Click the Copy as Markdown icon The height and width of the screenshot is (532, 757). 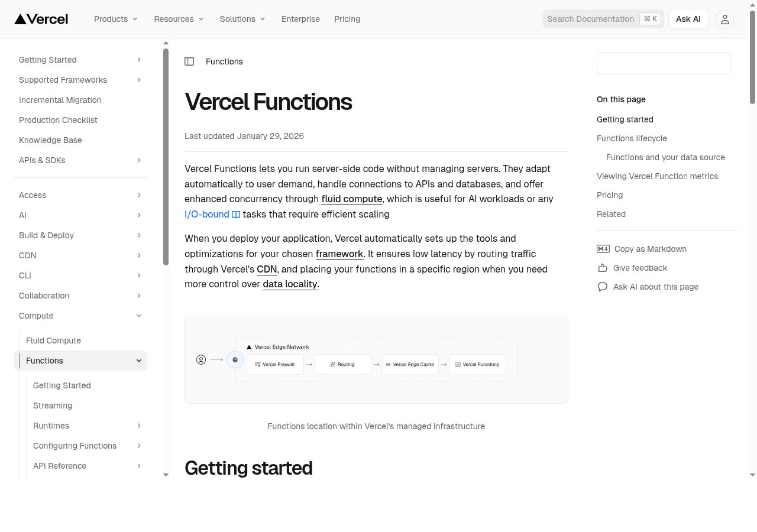[x=603, y=249]
